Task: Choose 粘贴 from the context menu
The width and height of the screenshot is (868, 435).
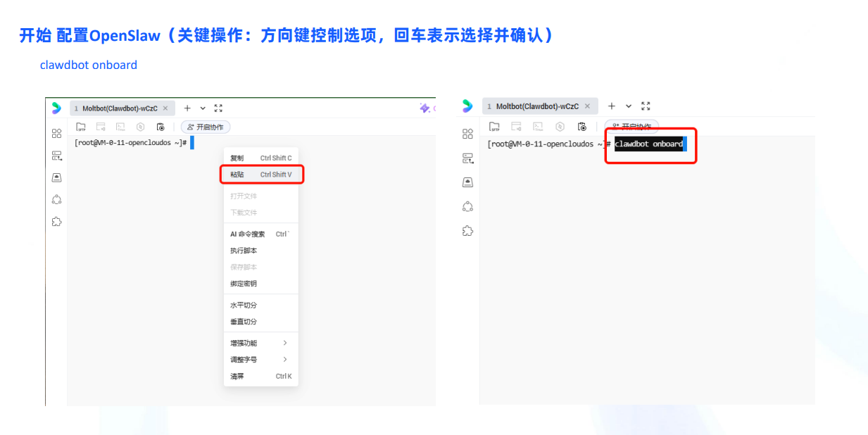Action: 261,174
